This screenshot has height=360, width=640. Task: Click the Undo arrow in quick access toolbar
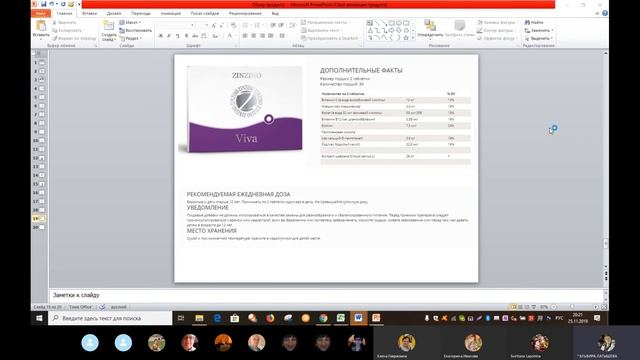click(x=52, y=4)
